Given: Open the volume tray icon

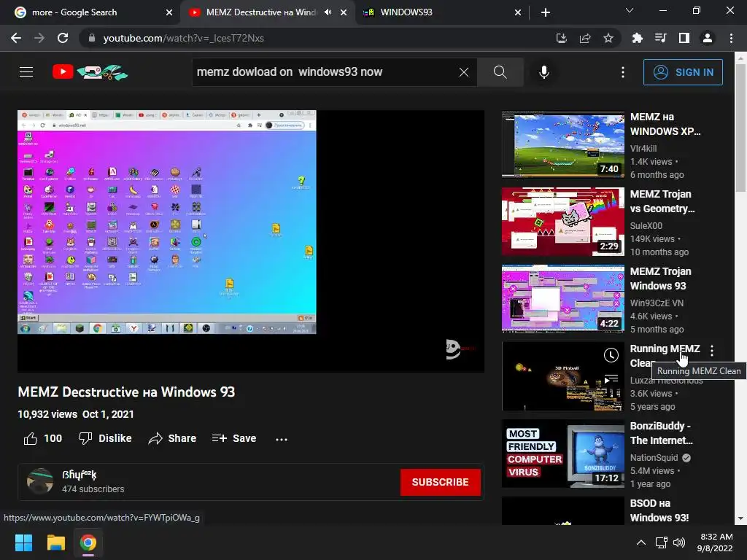Looking at the screenshot, I should click(679, 542).
